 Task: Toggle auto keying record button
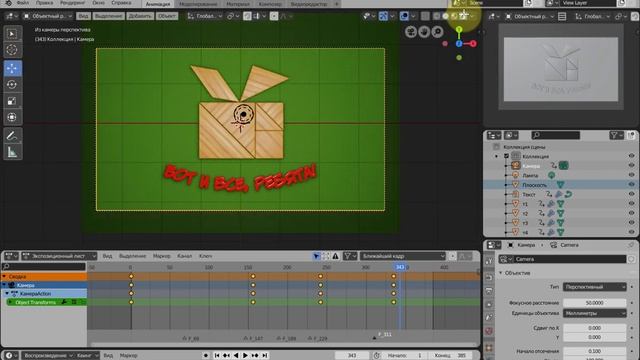point(205,356)
